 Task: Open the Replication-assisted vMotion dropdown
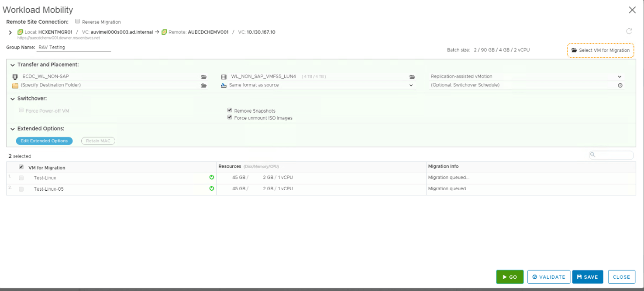click(x=620, y=77)
